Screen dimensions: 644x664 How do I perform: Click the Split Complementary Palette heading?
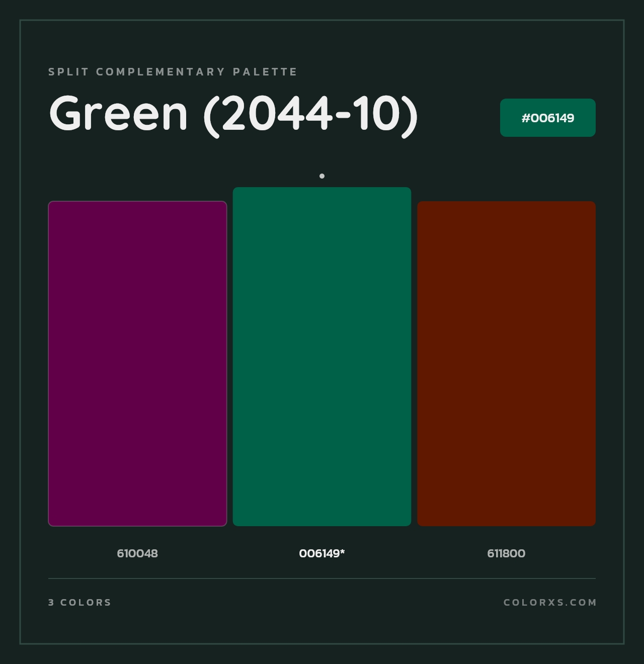pyautogui.click(x=173, y=72)
